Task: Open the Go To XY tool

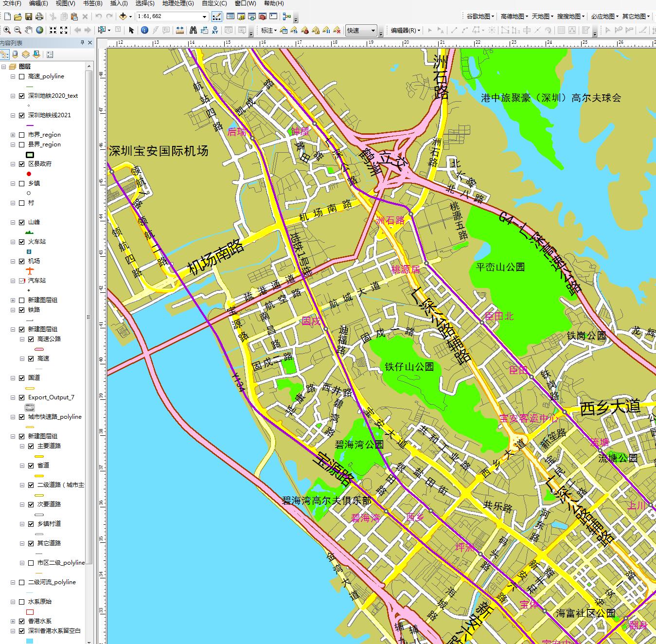Action: point(215,30)
